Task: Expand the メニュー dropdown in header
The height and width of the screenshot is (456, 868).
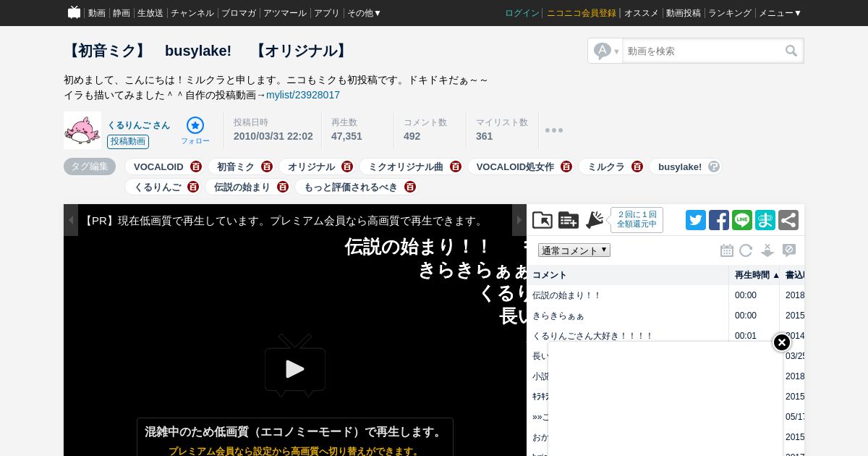Action: (780, 13)
